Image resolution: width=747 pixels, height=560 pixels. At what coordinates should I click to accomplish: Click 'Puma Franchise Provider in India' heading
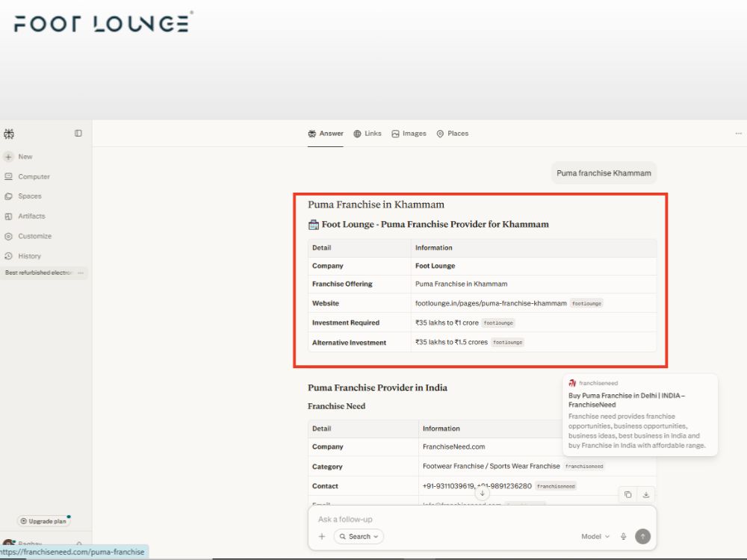[377, 388]
